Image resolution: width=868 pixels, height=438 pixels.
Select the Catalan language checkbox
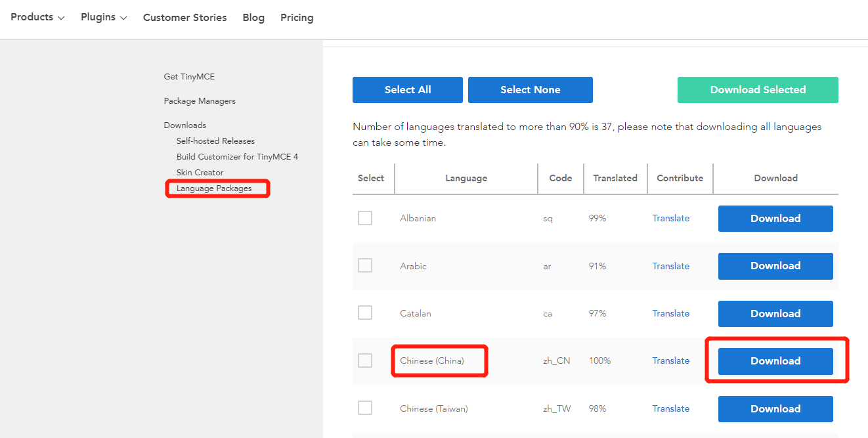coord(365,313)
